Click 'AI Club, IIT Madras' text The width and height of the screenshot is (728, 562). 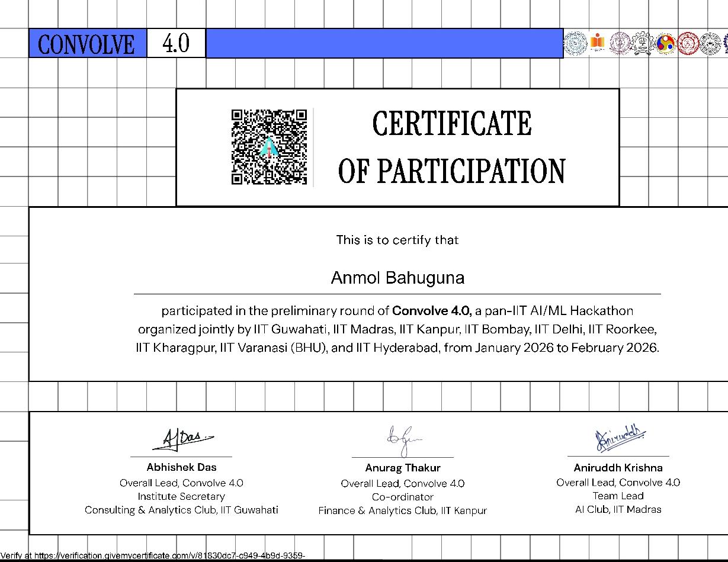(x=618, y=509)
